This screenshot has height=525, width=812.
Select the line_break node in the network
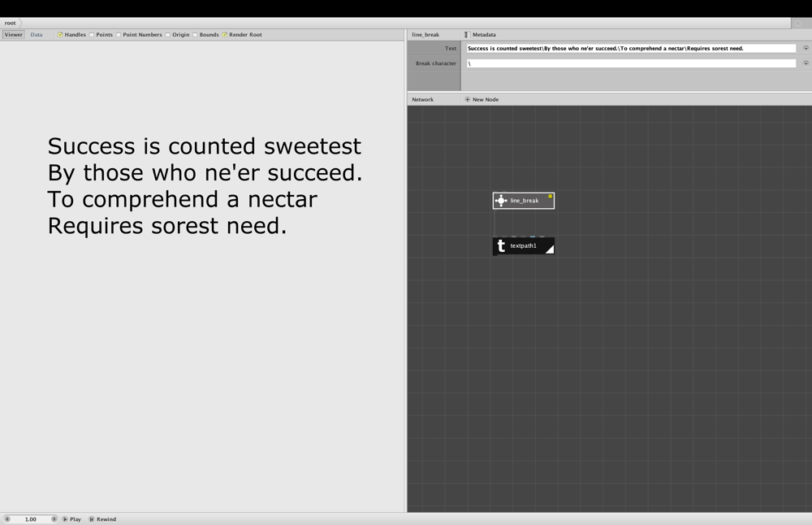[x=524, y=201]
